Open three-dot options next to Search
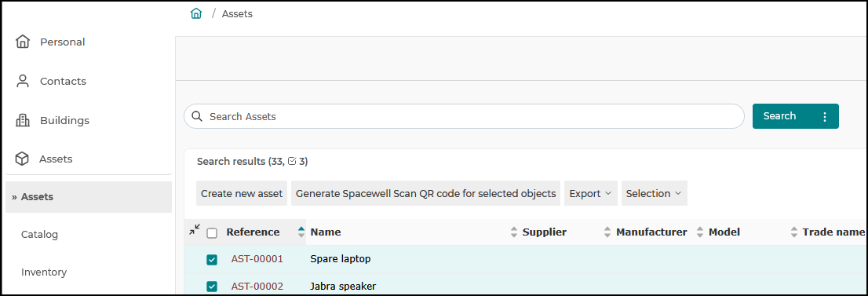The width and height of the screenshot is (868, 296). (x=825, y=116)
